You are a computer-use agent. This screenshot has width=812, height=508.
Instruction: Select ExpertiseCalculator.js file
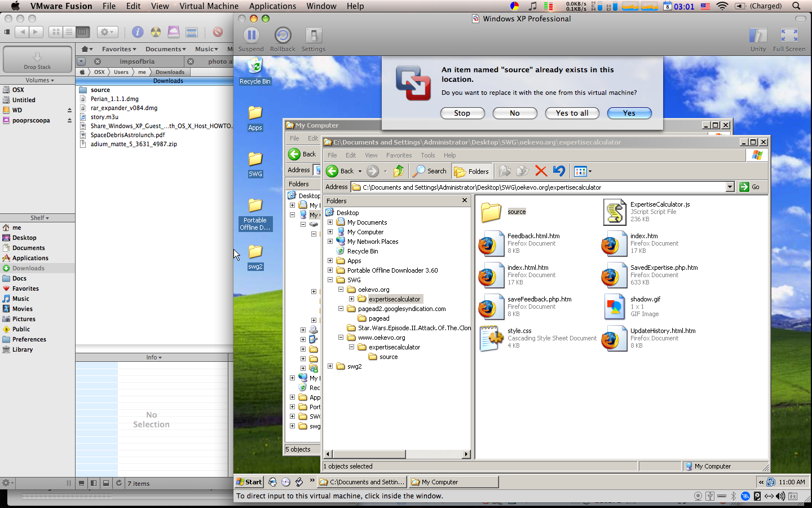(x=647, y=212)
